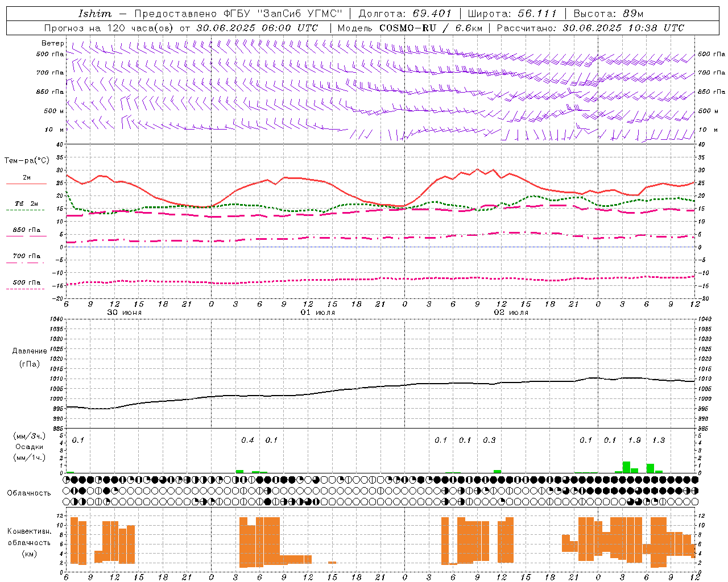Screen dimensions: 728x582
Task: Select the "Долгота: 69.401" longitude value
Action: coord(405,14)
